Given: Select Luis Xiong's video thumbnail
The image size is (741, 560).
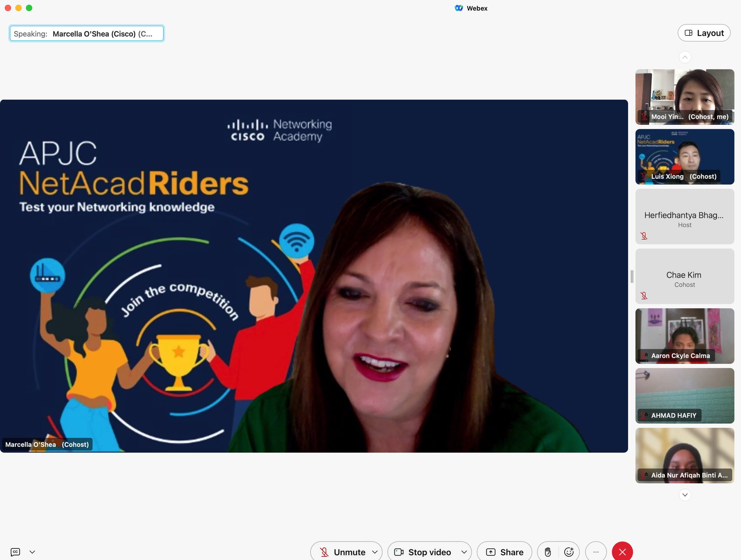Looking at the screenshot, I should [685, 157].
